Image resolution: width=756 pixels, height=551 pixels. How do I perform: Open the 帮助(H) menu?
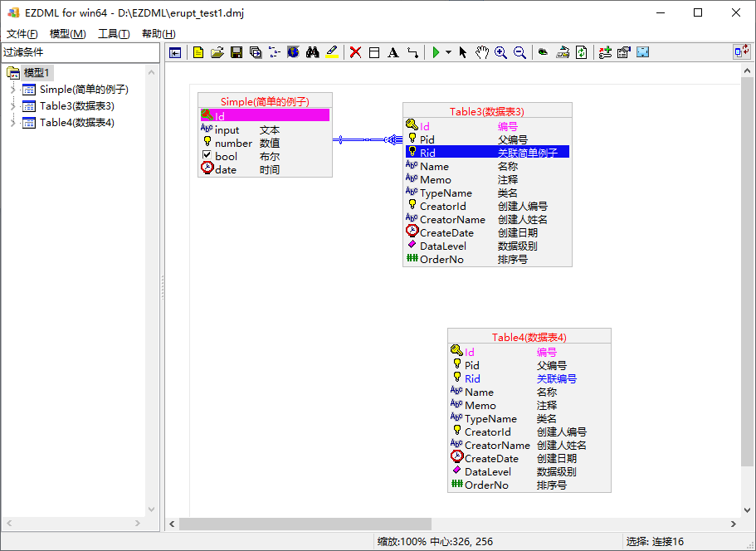pos(159,34)
